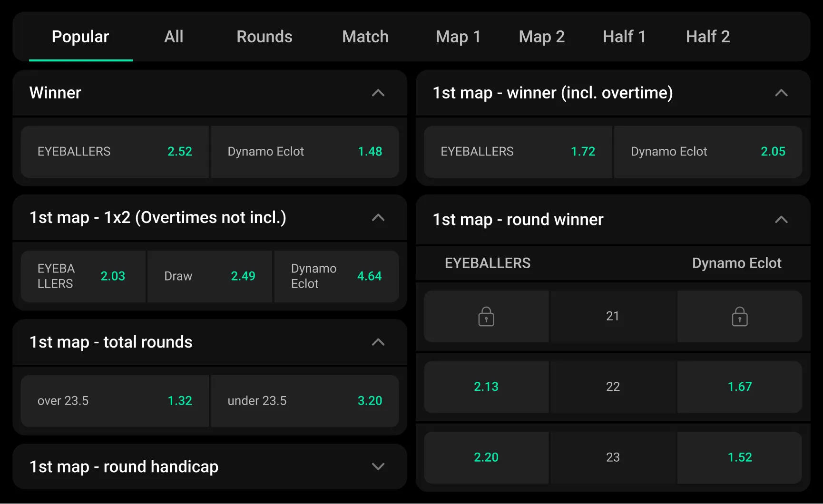823x504 pixels.
Task: Expand 1st map round handicap section
Action: pyautogui.click(x=378, y=466)
